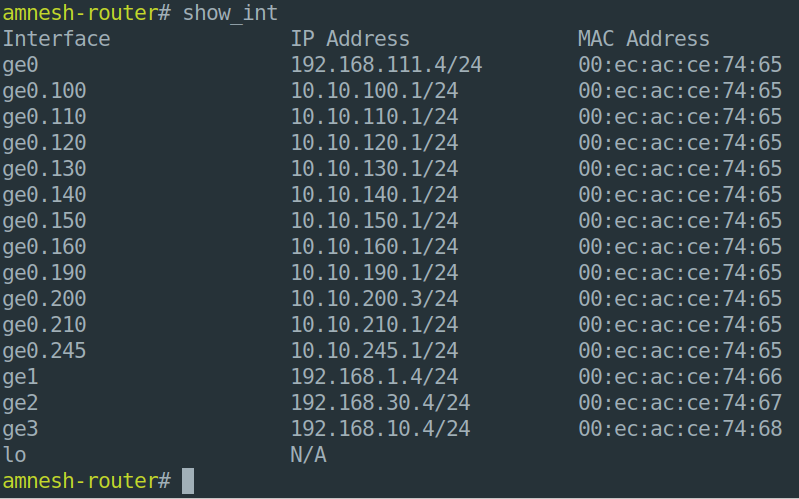Click MAC address ending in 74:66

point(680,377)
